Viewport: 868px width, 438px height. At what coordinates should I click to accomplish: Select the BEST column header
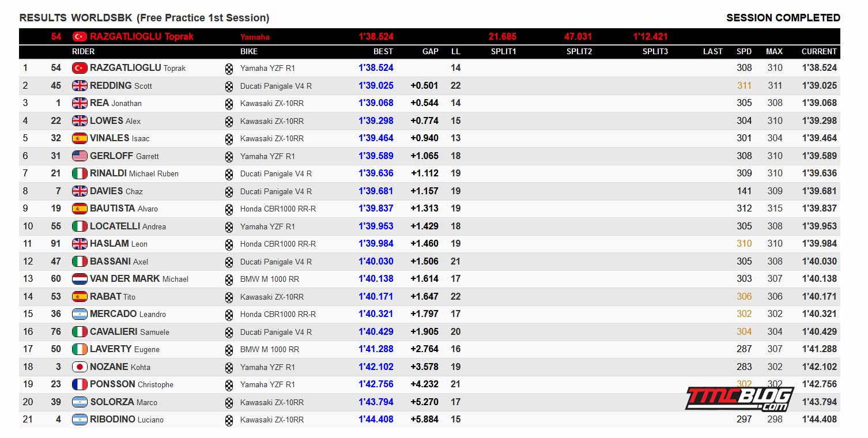point(383,51)
